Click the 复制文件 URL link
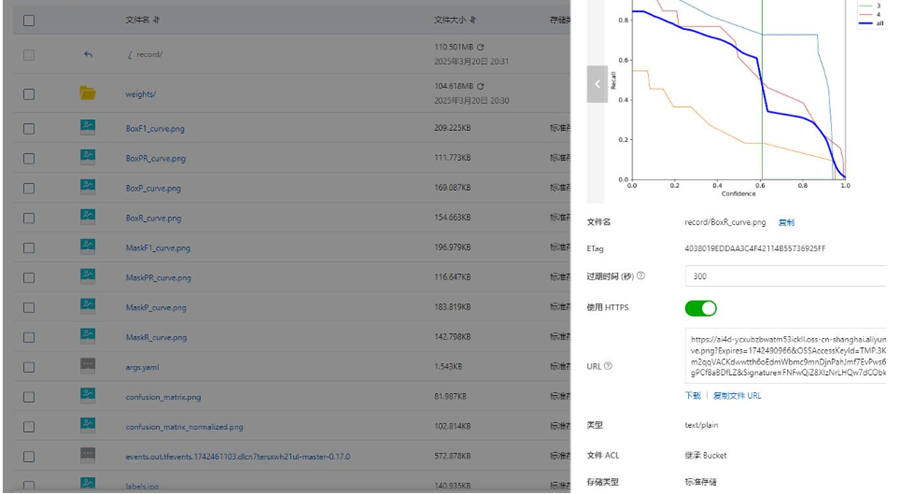 coord(737,395)
